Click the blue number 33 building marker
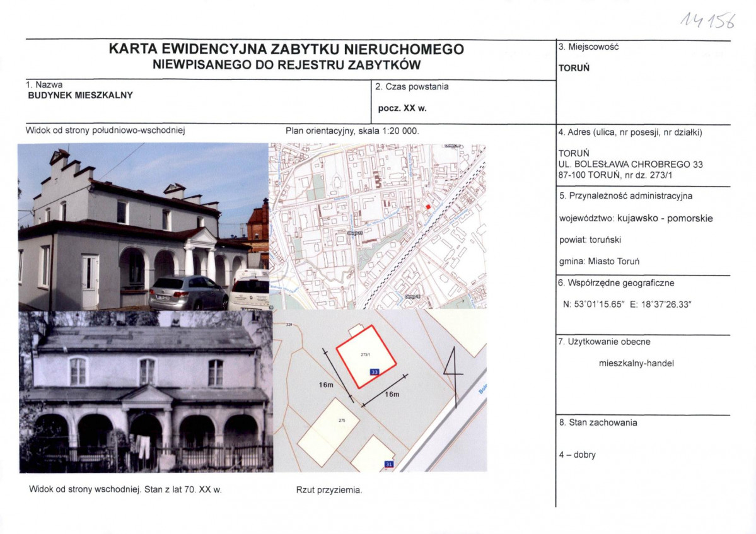 pyautogui.click(x=375, y=371)
